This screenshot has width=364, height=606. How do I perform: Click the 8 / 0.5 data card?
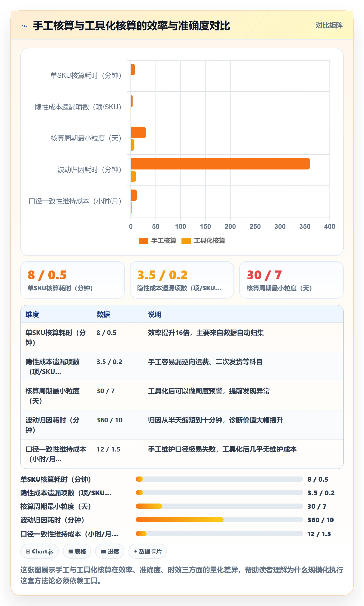click(73, 280)
